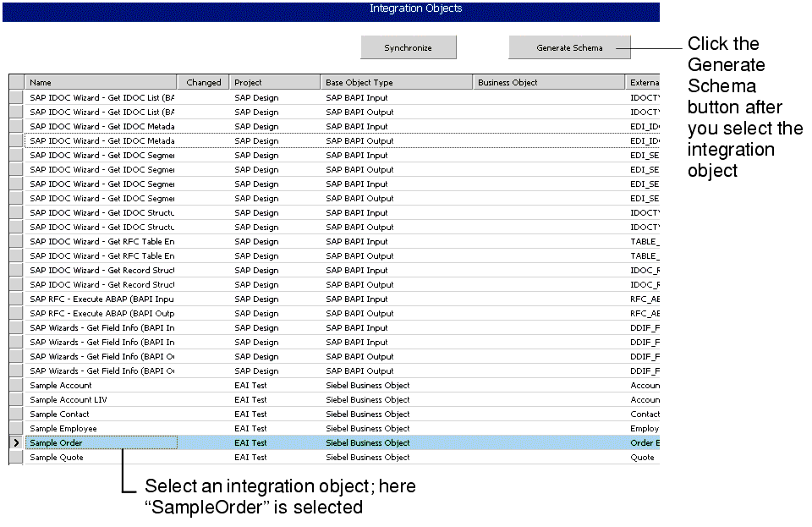This screenshot has width=812, height=527.
Task: Click the External column header
Action: (x=643, y=82)
